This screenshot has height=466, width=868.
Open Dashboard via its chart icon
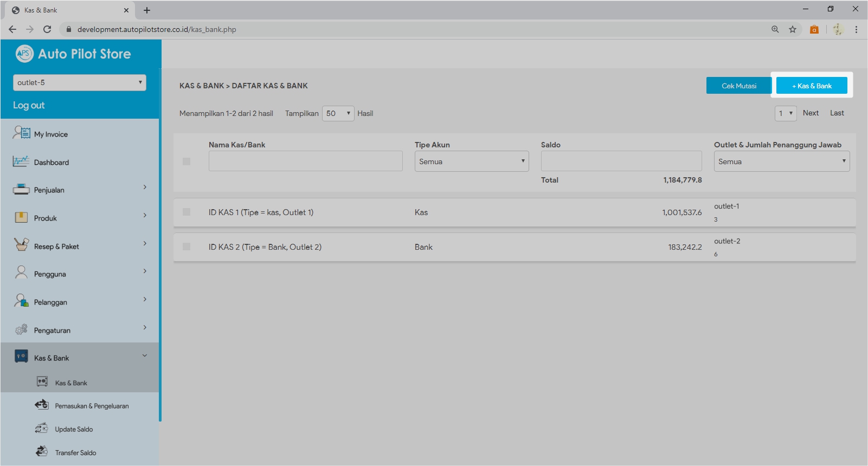coord(21,161)
